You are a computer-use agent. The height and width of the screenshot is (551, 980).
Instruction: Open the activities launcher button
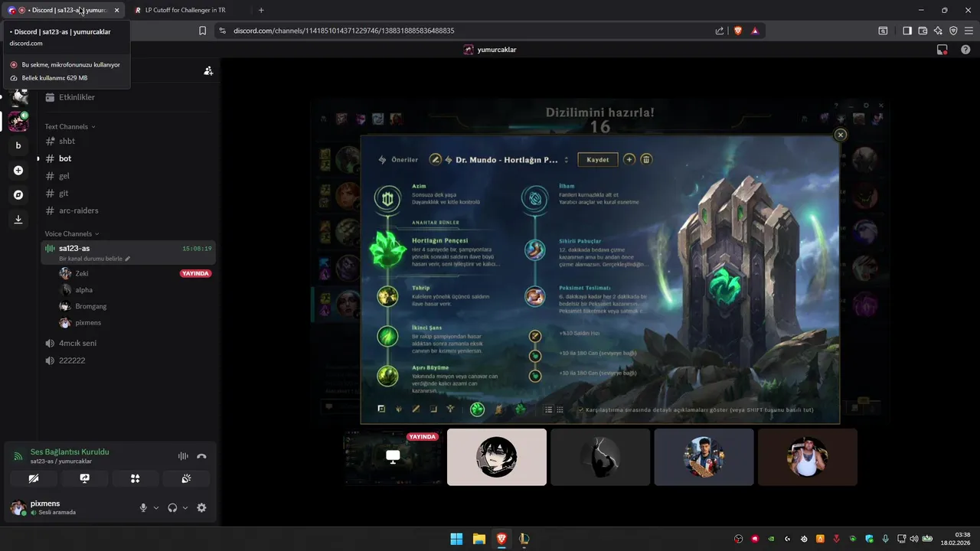[x=136, y=478]
